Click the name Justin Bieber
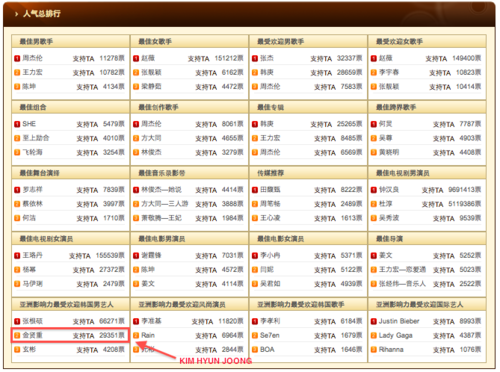This screenshot has width=500, height=372. point(399,321)
